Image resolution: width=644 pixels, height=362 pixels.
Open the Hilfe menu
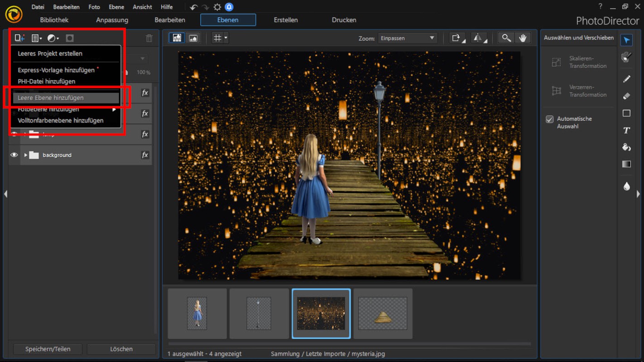167,7
